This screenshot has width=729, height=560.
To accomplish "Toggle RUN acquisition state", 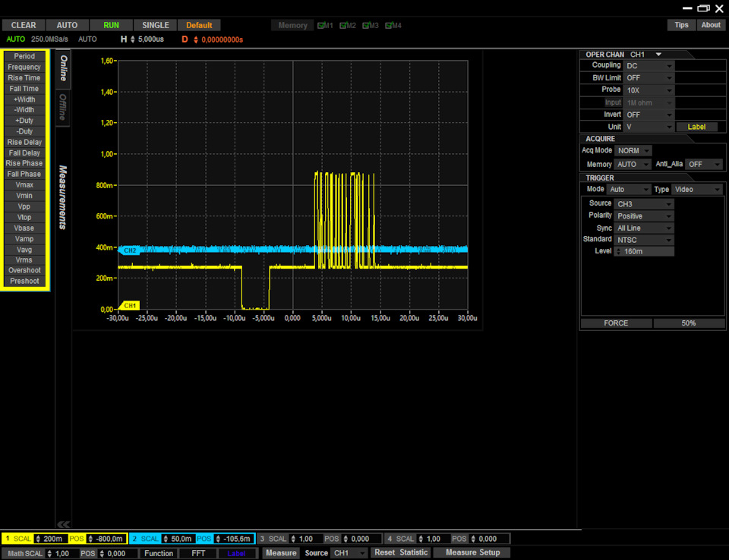I will (x=111, y=25).
